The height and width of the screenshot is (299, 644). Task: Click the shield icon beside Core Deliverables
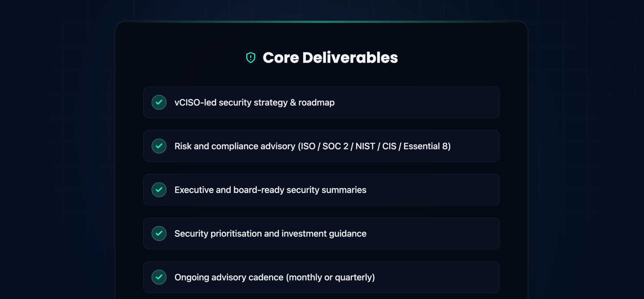coord(250,58)
